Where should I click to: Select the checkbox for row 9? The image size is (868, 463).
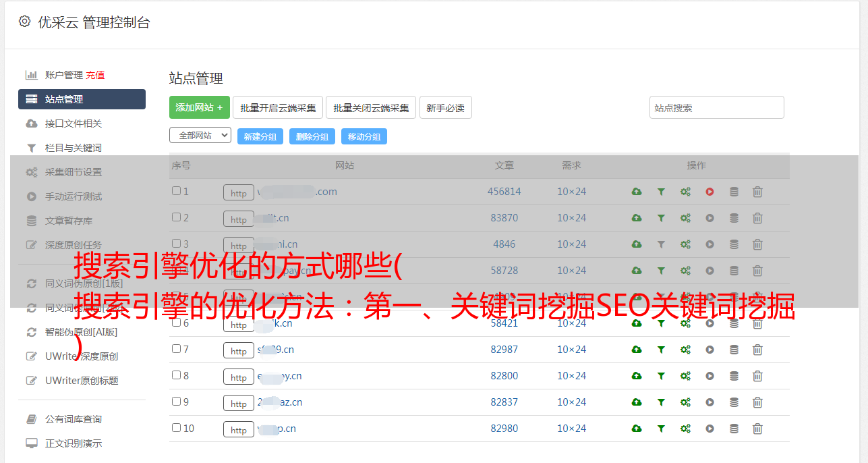coord(176,402)
